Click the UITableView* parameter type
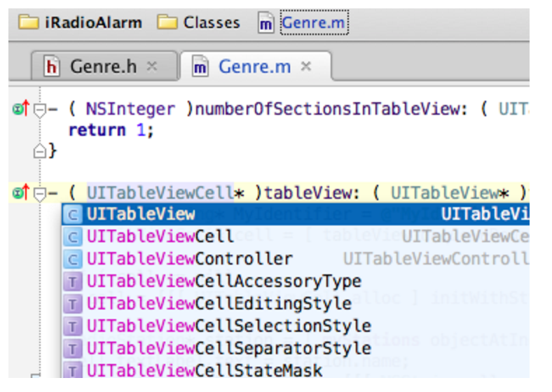Screen dimensions: 552x392 [450, 192]
